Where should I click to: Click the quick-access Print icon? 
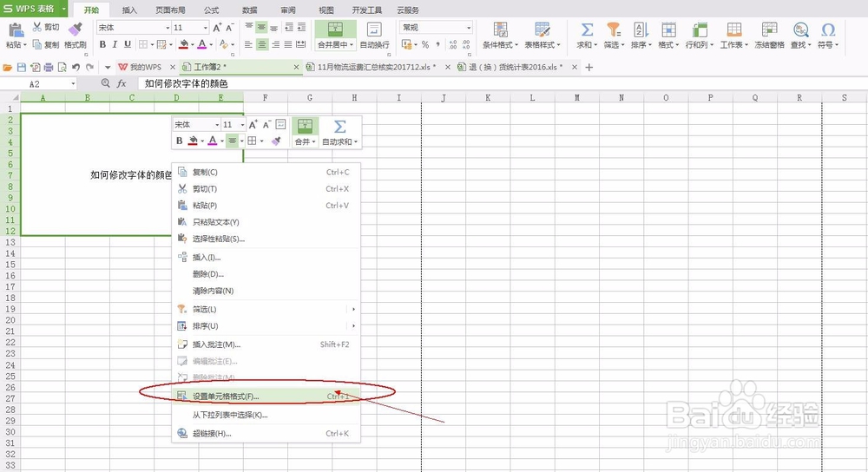point(48,67)
